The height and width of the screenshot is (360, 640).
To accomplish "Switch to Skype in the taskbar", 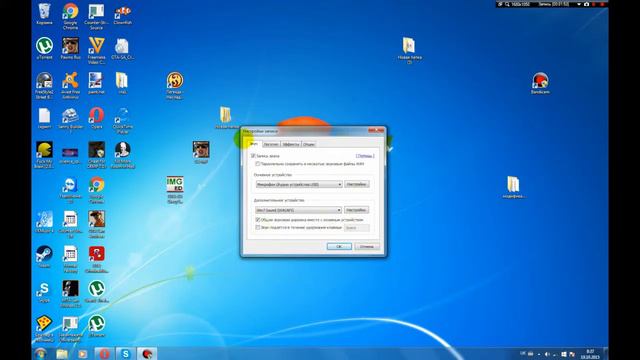I will (x=125, y=354).
